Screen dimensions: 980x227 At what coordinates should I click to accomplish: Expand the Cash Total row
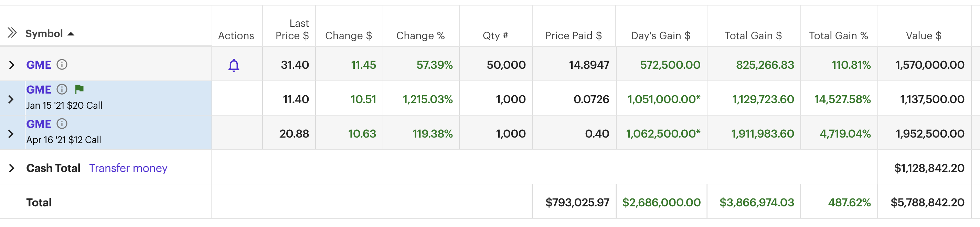(12, 168)
